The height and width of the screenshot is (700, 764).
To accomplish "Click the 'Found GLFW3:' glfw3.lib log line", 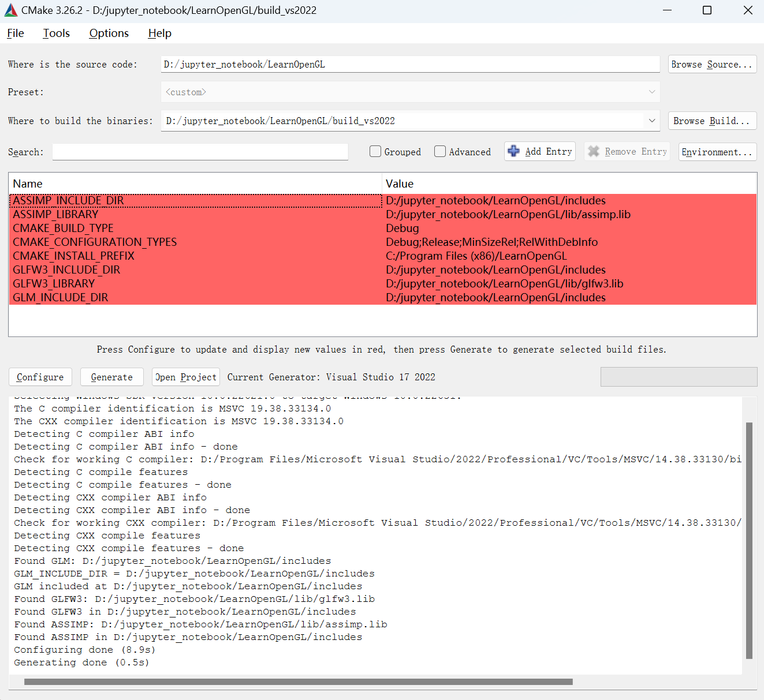I will pyautogui.click(x=195, y=599).
